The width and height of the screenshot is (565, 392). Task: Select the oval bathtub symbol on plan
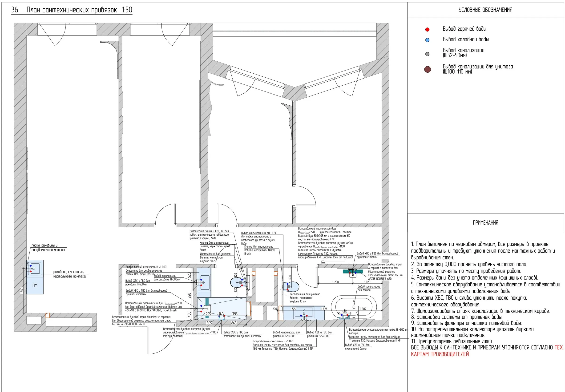click(x=353, y=307)
